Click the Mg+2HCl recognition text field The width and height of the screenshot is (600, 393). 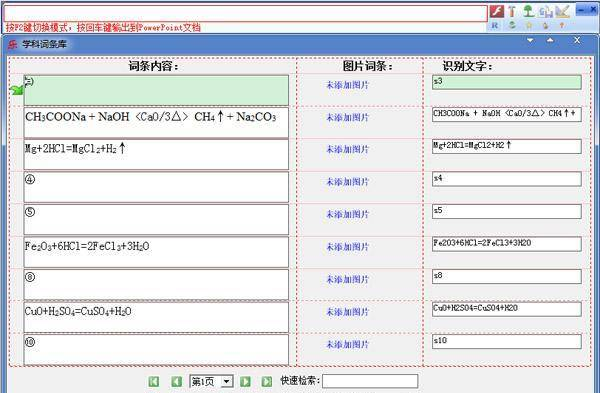[507, 147]
